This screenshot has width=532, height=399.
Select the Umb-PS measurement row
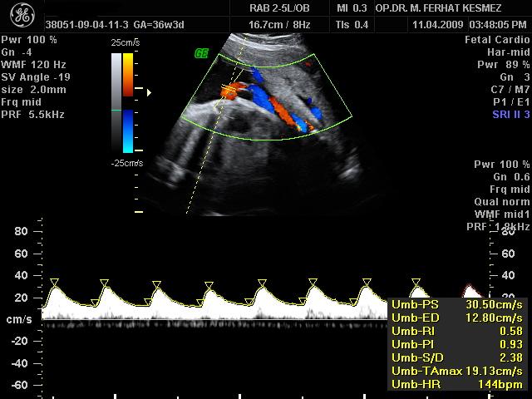[456, 304]
